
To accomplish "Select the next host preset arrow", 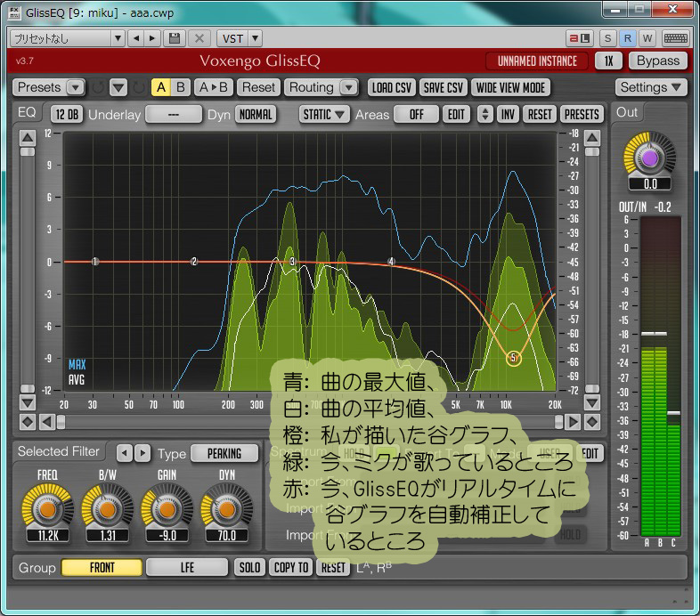I will pyautogui.click(x=151, y=38).
